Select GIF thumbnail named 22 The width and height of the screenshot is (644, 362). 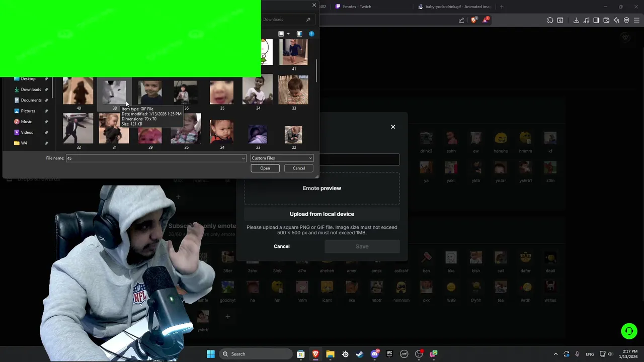[x=294, y=137]
